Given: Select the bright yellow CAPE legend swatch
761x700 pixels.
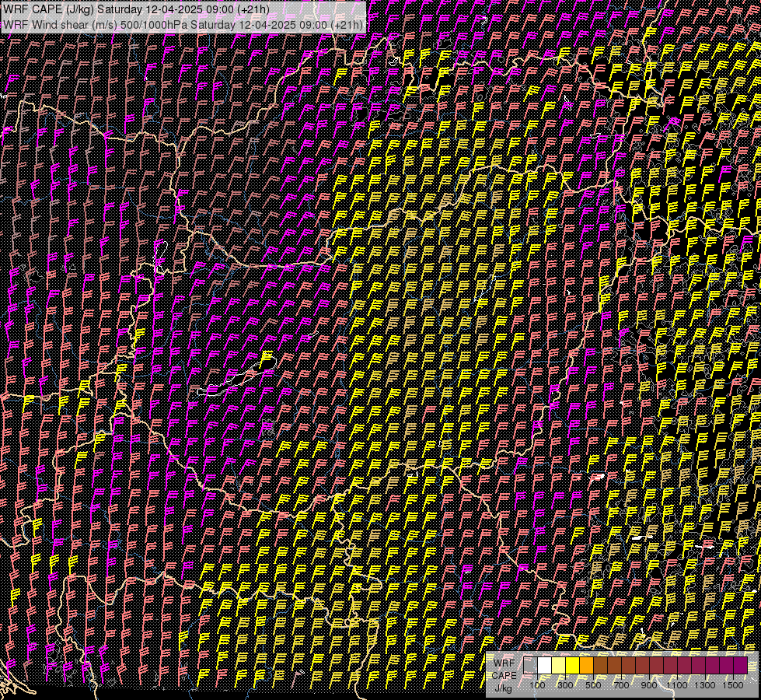Looking at the screenshot, I should (x=573, y=666).
